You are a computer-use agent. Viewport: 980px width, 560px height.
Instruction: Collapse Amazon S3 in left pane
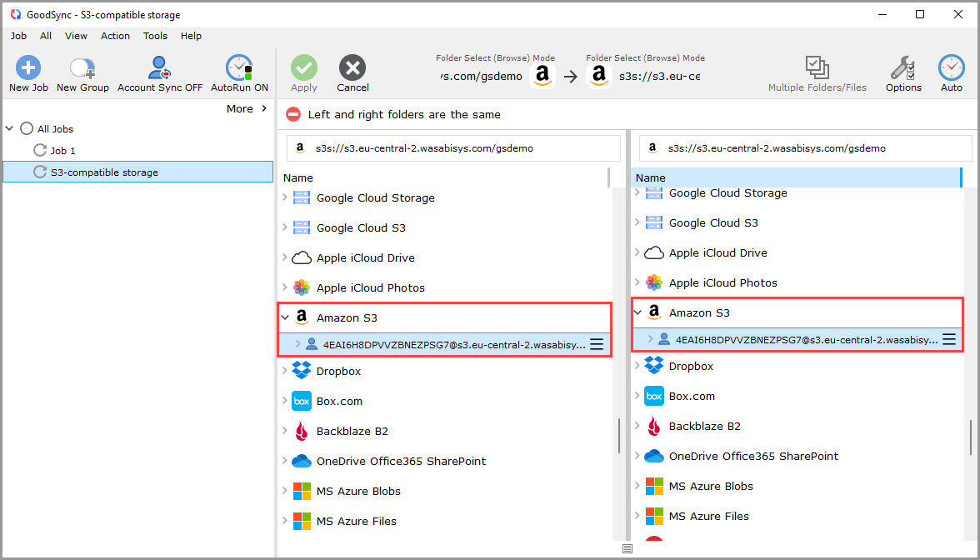[285, 317]
